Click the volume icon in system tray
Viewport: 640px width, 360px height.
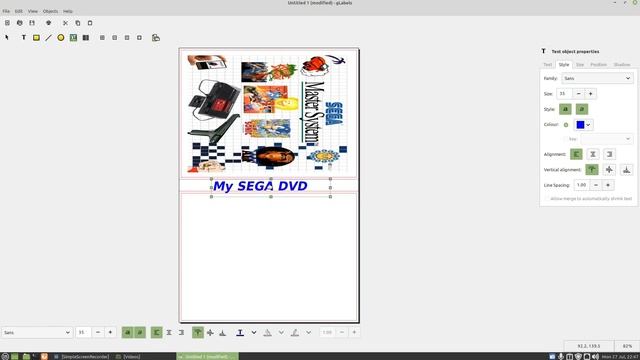[595, 356]
